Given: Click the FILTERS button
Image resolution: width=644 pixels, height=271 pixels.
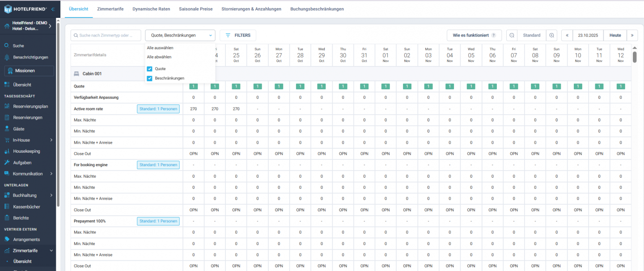Looking at the screenshot, I should (x=237, y=35).
